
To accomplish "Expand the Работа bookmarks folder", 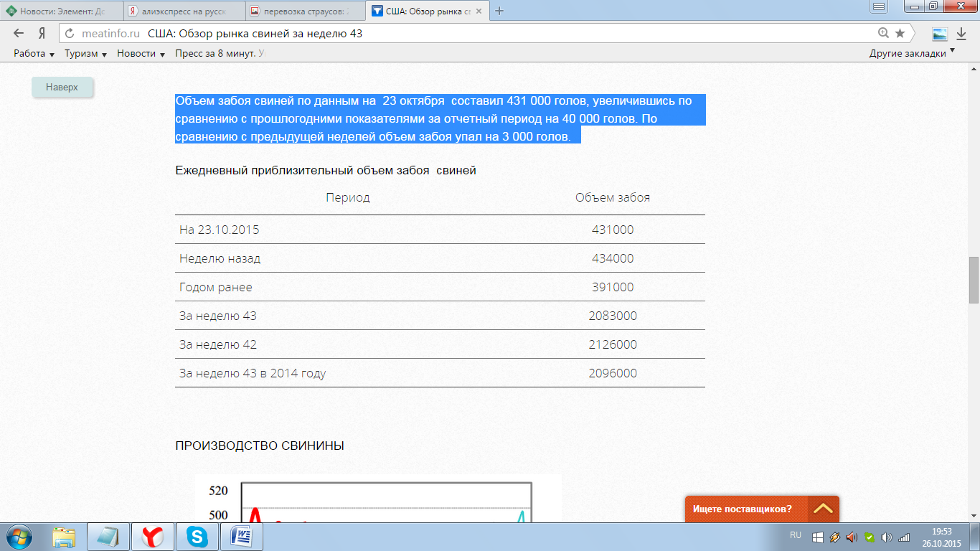I will (34, 54).
